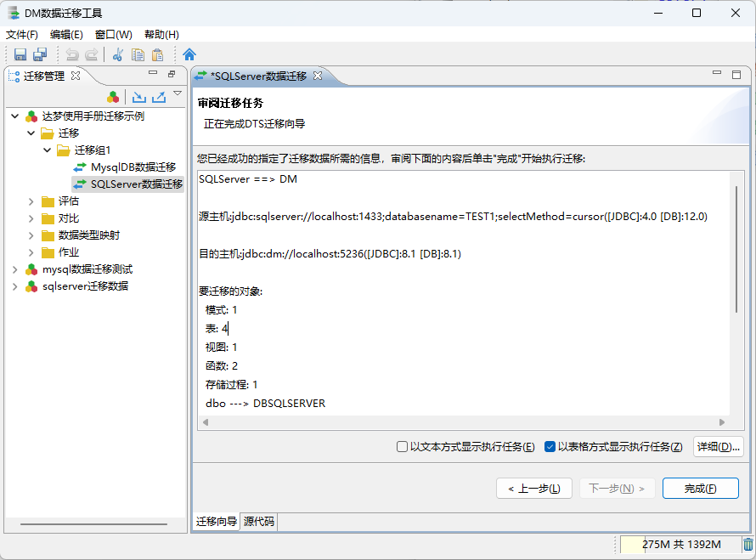
Task: Click the import icon in 迁移管理 panel
Action: tap(139, 97)
